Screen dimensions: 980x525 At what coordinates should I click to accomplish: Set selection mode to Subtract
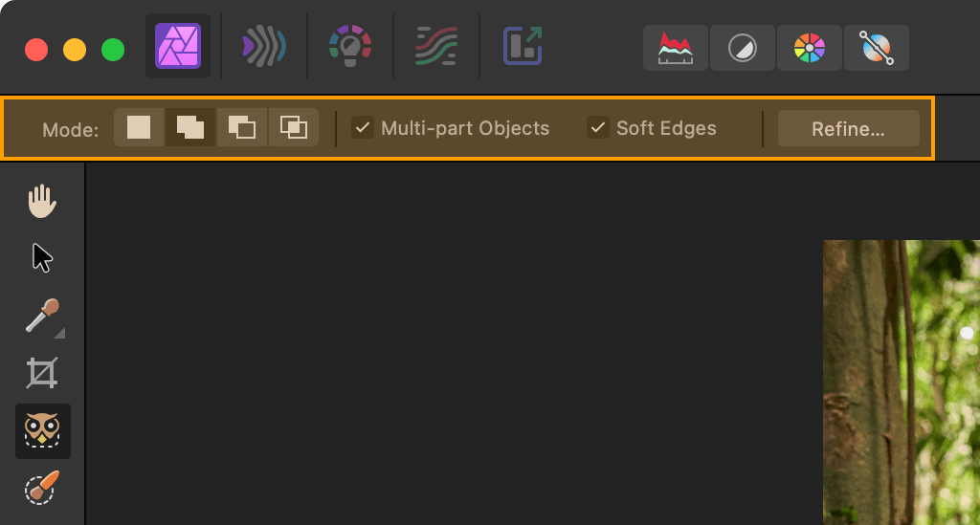242,128
